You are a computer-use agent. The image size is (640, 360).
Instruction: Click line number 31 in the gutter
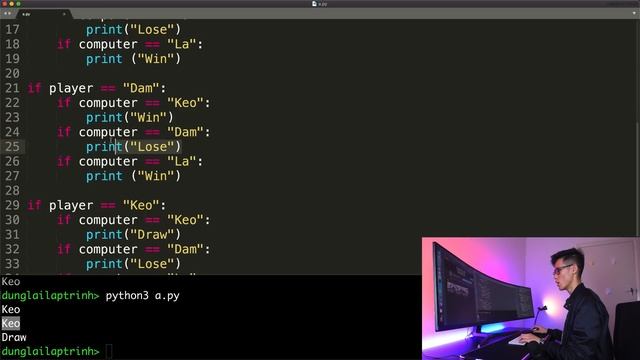(12, 235)
